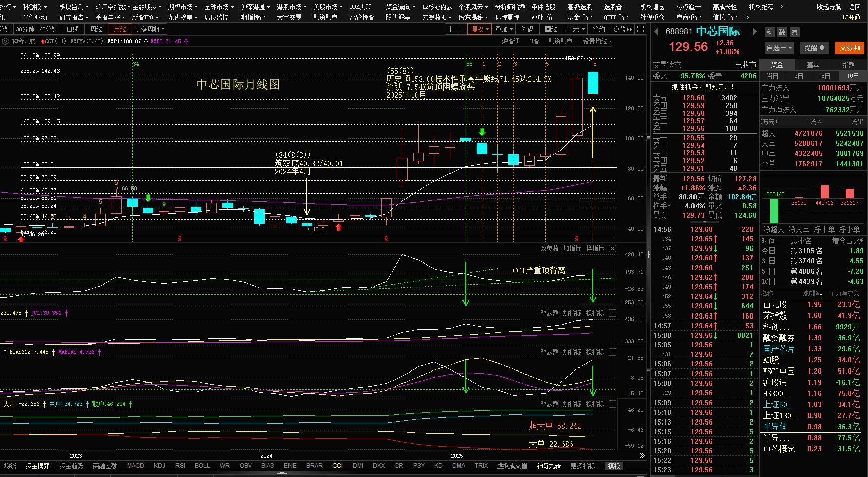Screen dimensions: 868x477
Task: Close the CCI indicator sub-panel
Action: click(612, 249)
